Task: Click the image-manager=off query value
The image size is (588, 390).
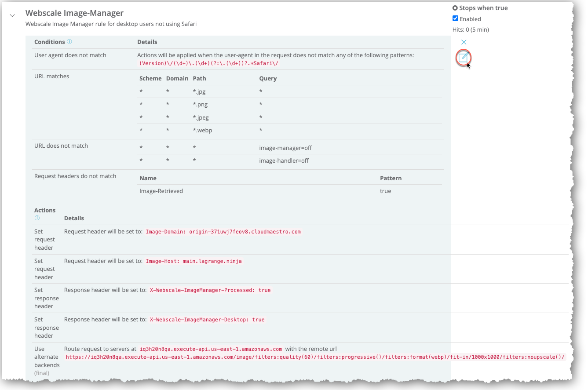Action: click(285, 148)
